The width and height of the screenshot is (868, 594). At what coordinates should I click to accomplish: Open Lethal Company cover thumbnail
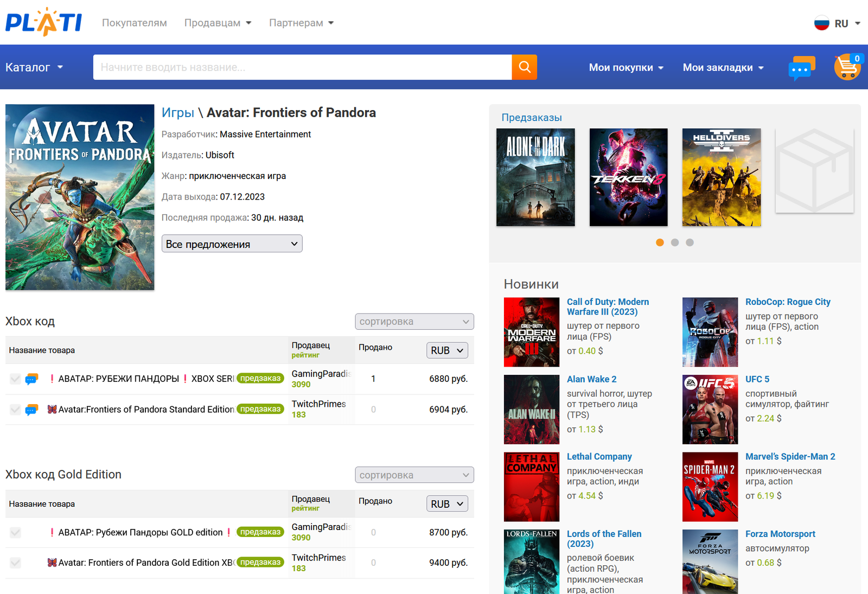(532, 487)
